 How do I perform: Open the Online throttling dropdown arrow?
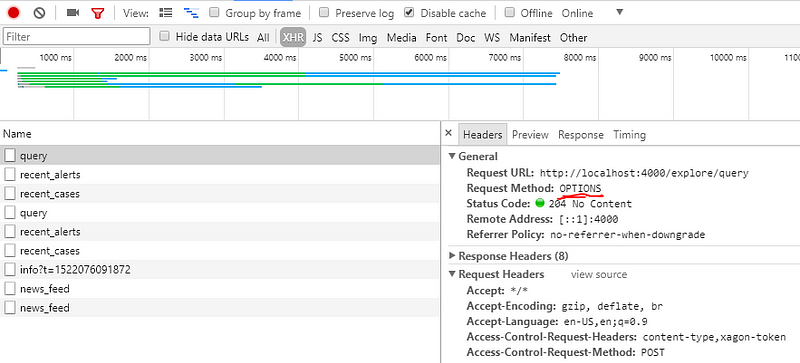(619, 12)
